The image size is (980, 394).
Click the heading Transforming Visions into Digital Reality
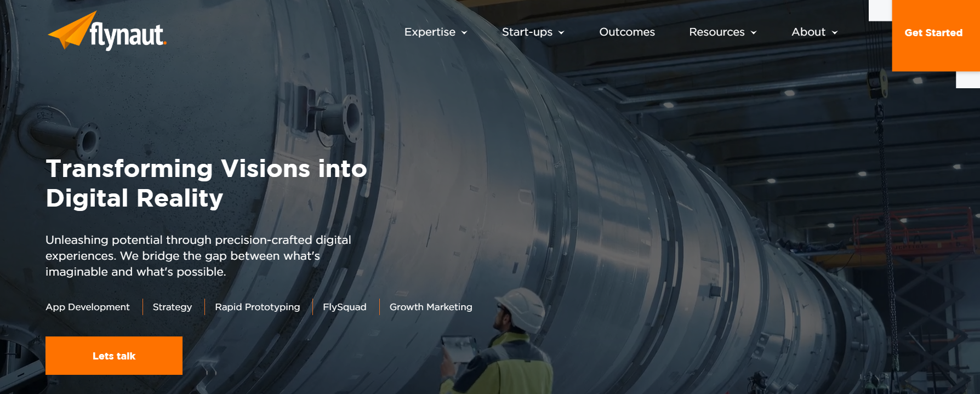pyautogui.click(x=206, y=183)
